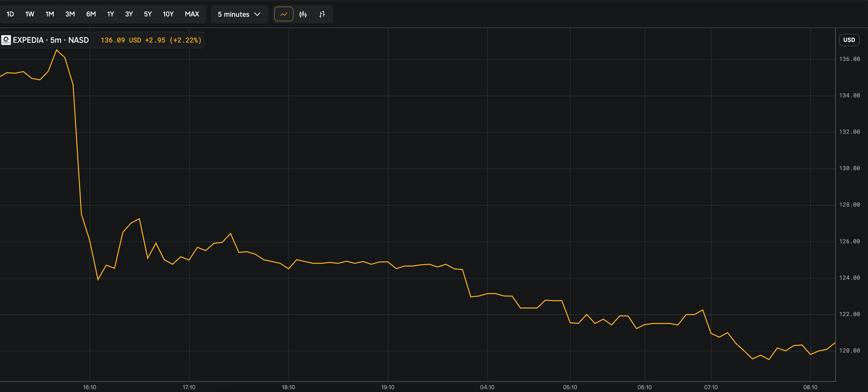Click the 08:10 time axis label

pyautogui.click(x=810, y=387)
